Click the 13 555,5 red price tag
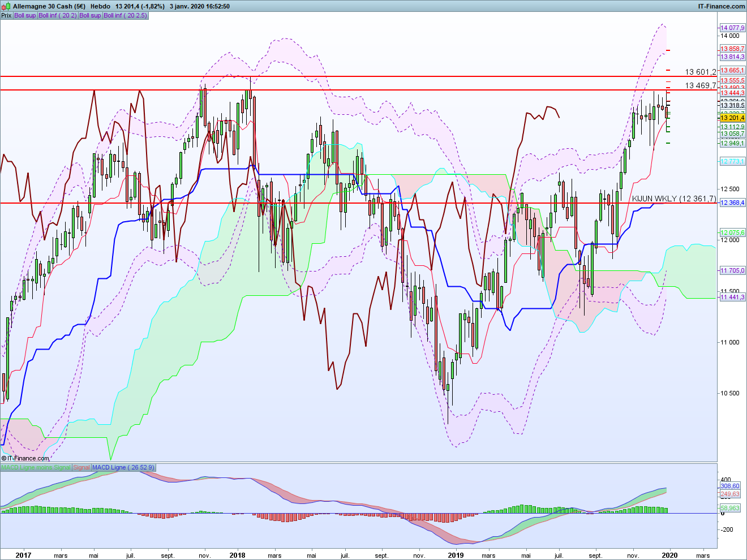Image resolution: width=747 pixels, height=560 pixels. (732, 80)
